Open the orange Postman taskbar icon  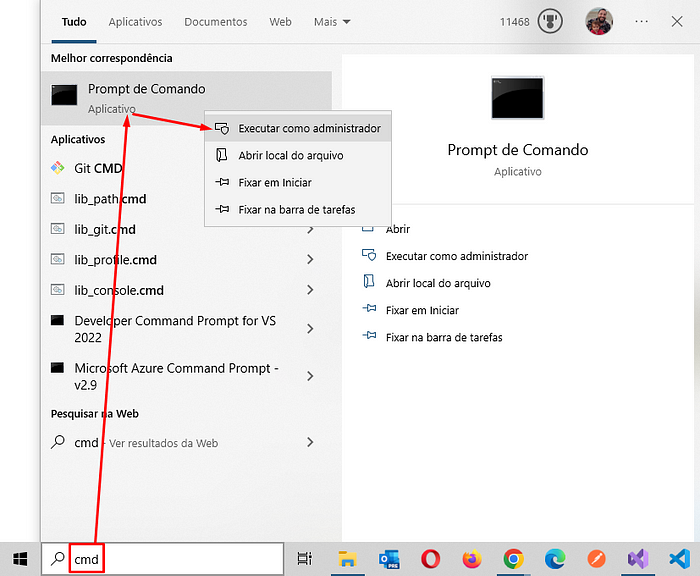click(596, 559)
